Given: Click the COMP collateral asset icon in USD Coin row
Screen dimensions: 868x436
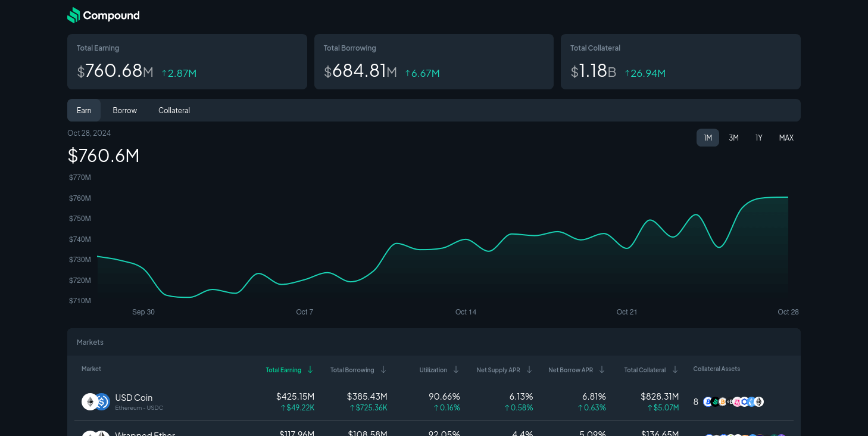Looking at the screenshot, I should 715,401.
